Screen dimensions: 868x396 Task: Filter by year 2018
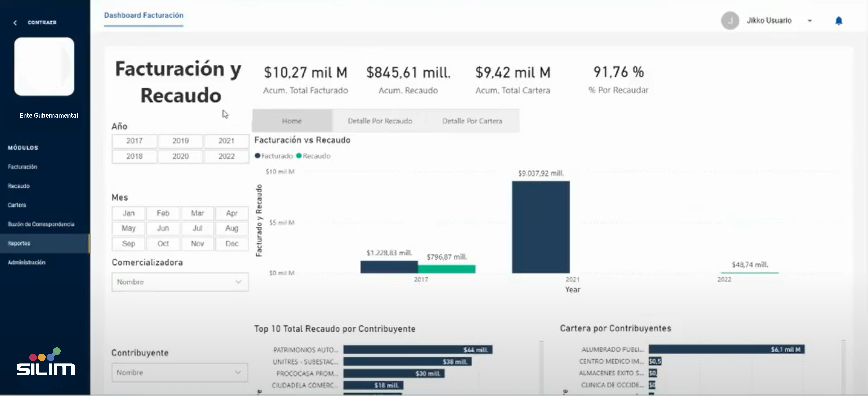point(134,156)
